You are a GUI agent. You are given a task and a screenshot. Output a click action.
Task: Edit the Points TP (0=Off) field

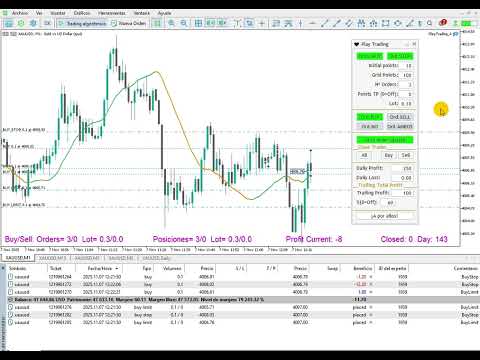[407, 94]
